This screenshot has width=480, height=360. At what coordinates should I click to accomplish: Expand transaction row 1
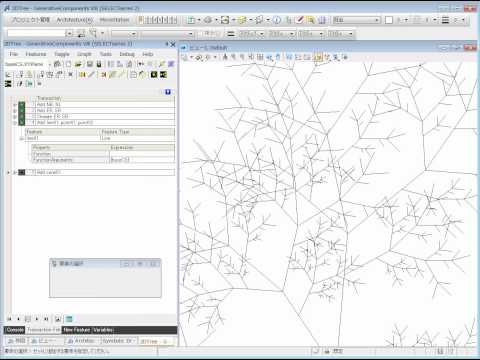(x=15, y=105)
